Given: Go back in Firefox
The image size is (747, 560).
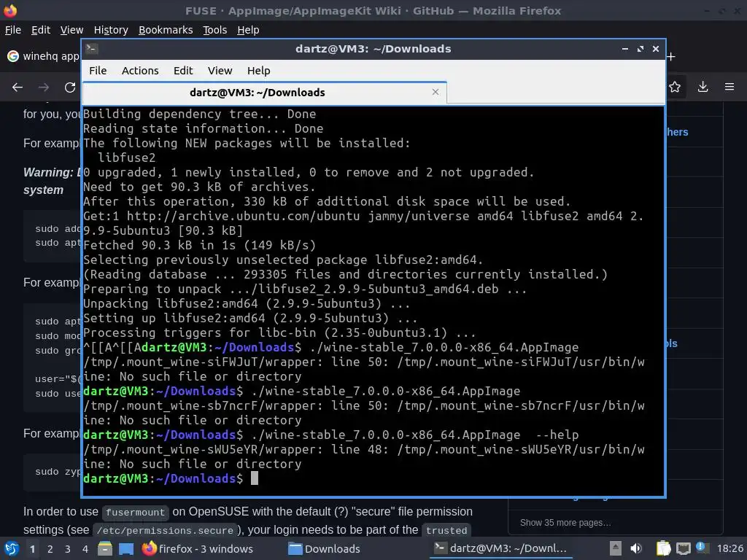Looking at the screenshot, I should click(18, 87).
